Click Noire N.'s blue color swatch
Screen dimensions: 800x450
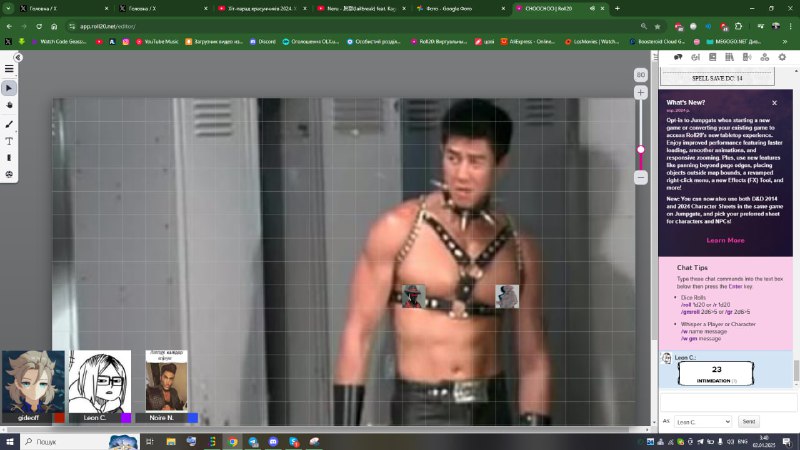(193, 418)
